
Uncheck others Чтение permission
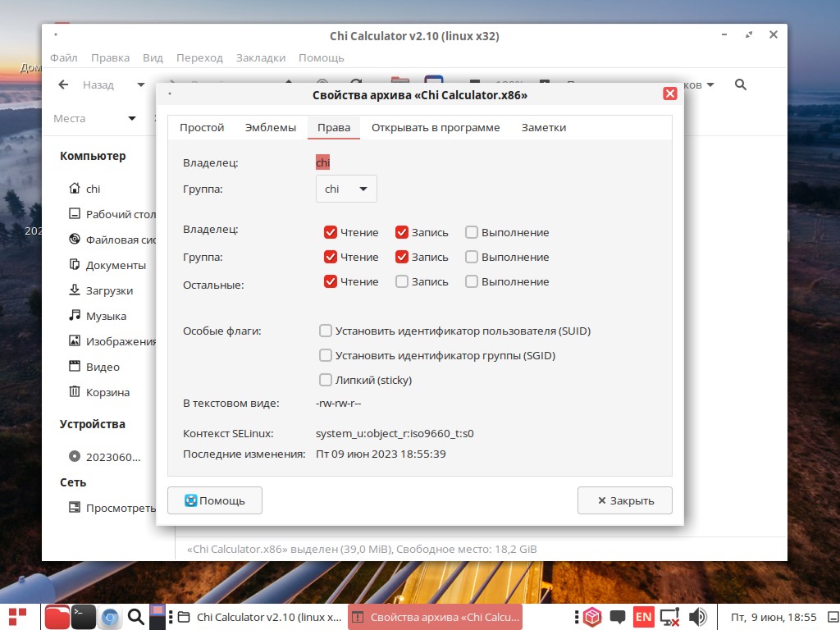click(x=330, y=281)
